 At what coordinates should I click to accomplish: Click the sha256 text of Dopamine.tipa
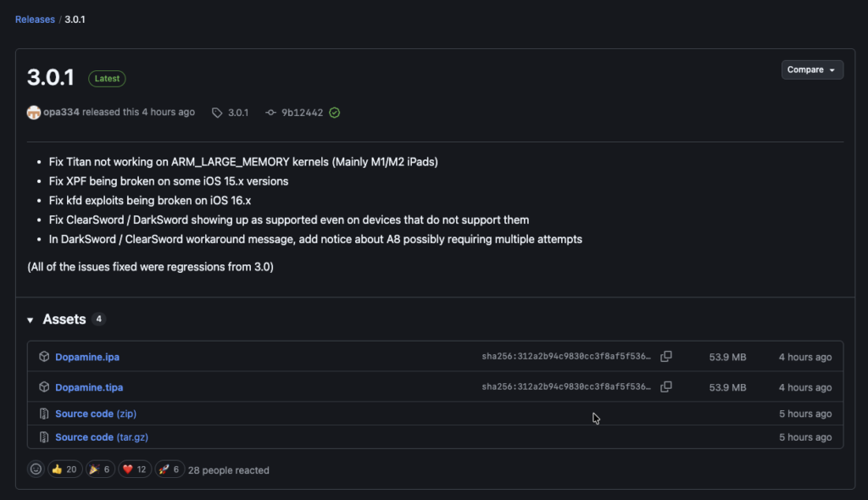point(565,387)
